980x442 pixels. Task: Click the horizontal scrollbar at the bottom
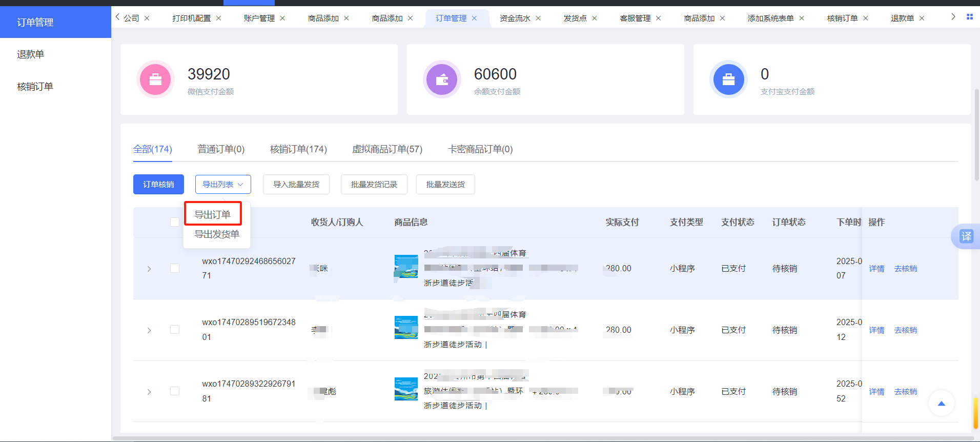[543, 438]
